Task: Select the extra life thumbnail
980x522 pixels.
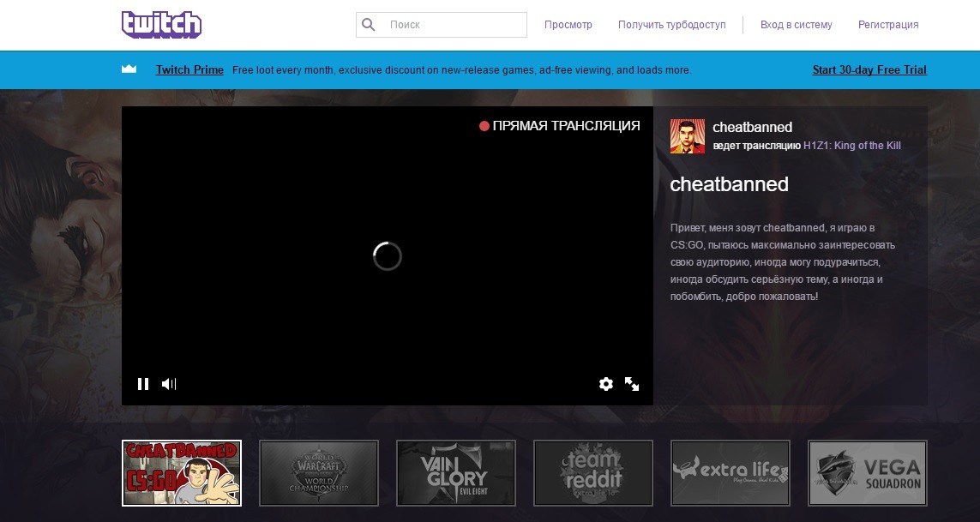Action: tap(730, 472)
